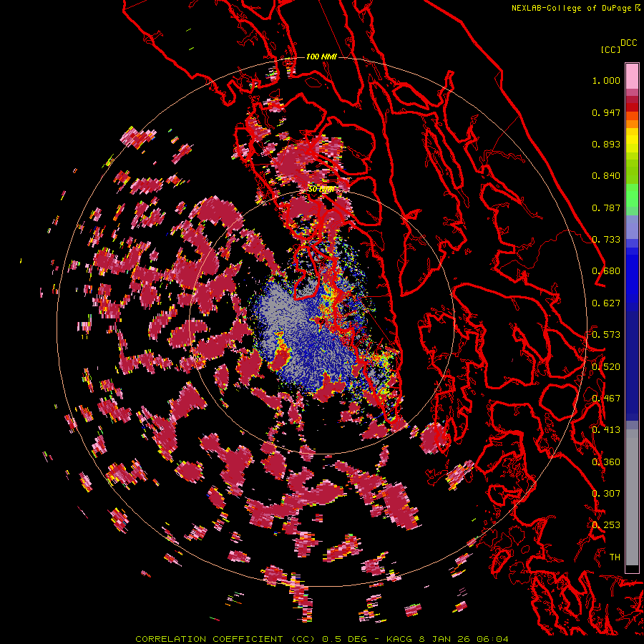Screen dimensions: 644x644
Task: Select the 0.627 scale value
Action: pyautogui.click(x=606, y=303)
